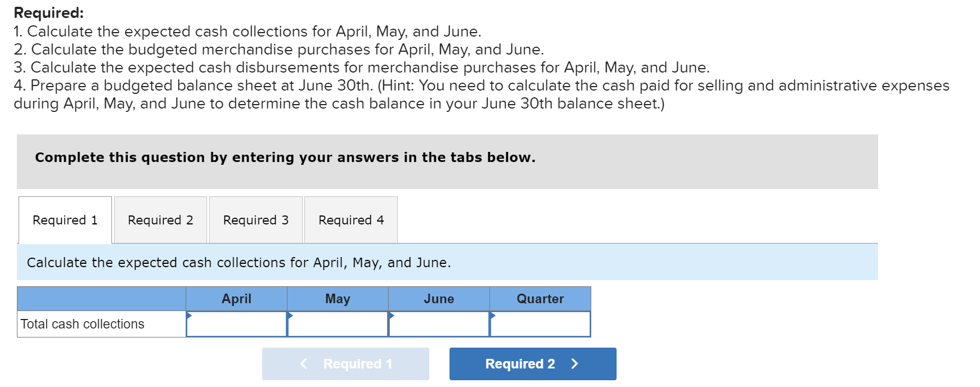This screenshot has width=980, height=387.
Task: Click the disabled Required 1 navigation button
Action: pos(345,363)
